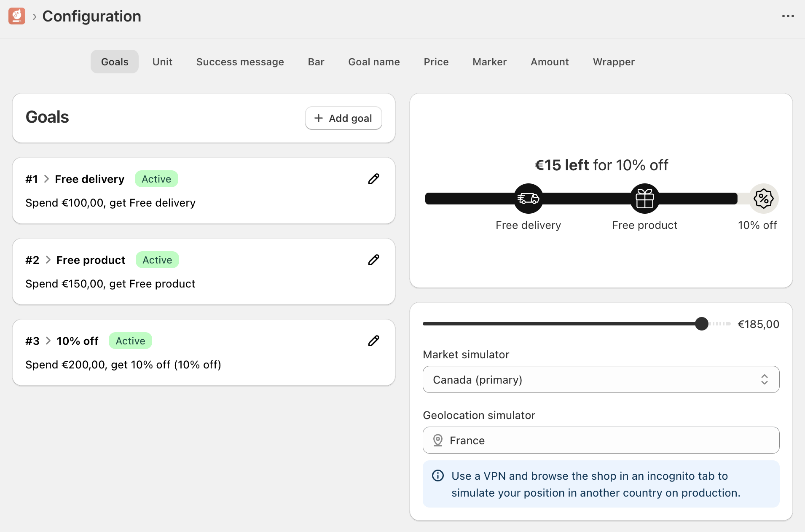Screen dimensions: 805x532
Task: Click the 10% off goal title
Action: pyautogui.click(x=78, y=341)
